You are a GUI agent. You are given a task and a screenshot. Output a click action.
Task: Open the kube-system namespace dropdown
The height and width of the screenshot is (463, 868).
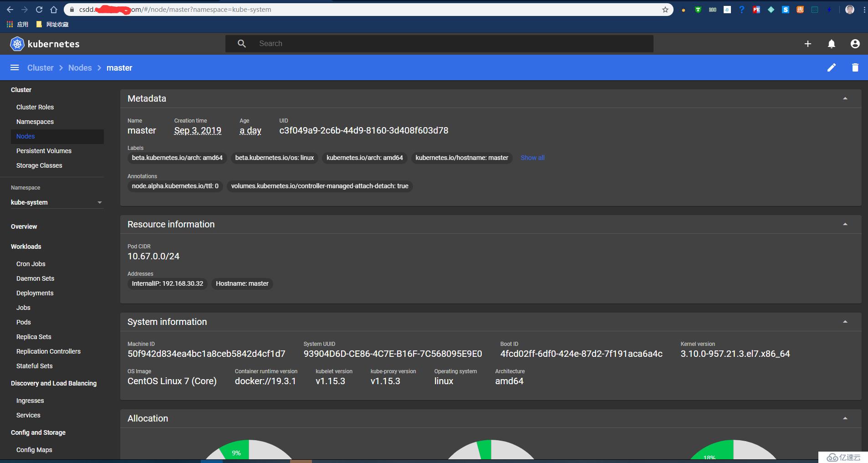[57, 202]
